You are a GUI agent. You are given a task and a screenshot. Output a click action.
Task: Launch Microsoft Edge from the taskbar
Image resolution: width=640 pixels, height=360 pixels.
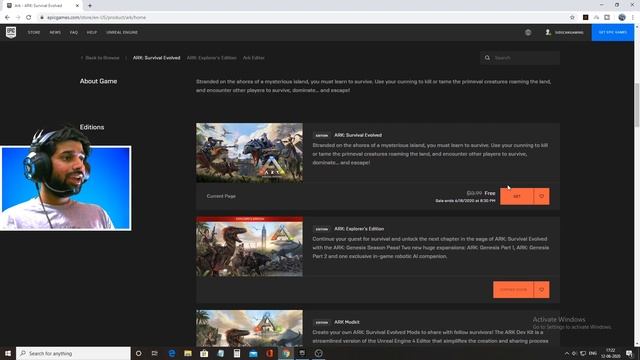[172, 353]
